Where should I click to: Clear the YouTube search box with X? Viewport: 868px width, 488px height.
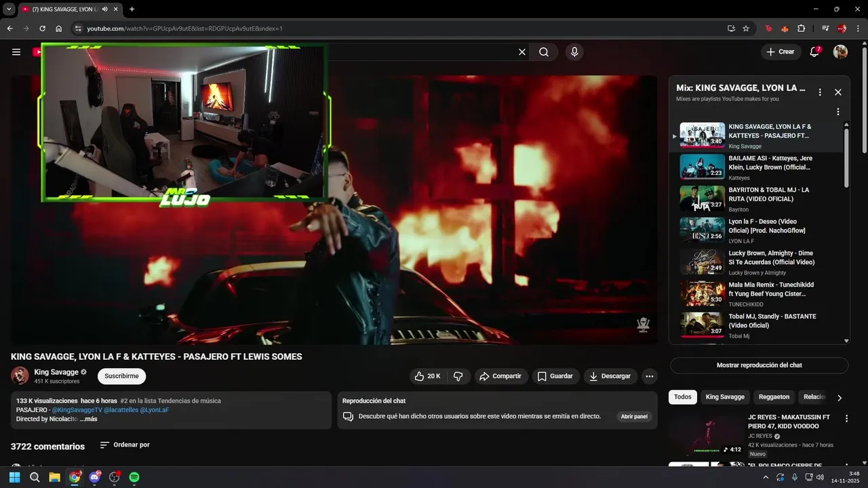pyautogui.click(x=522, y=52)
